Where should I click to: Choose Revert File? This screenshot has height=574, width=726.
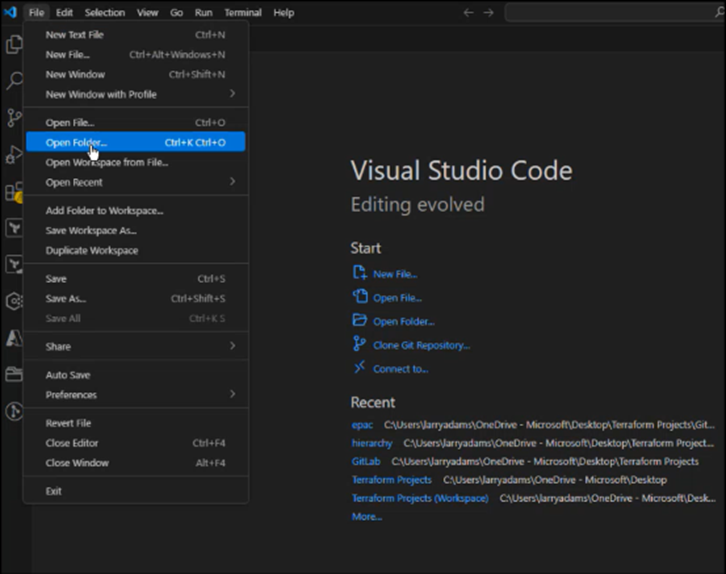[136, 423]
